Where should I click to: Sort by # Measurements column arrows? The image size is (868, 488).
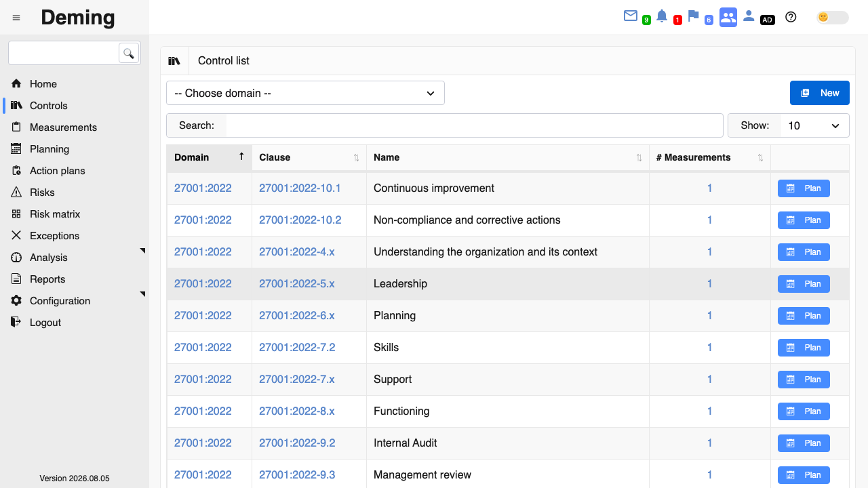[761, 157]
